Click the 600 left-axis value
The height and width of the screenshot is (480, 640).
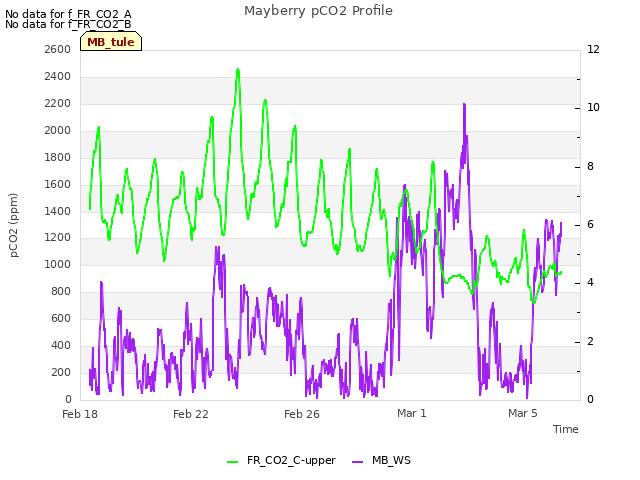point(61,318)
